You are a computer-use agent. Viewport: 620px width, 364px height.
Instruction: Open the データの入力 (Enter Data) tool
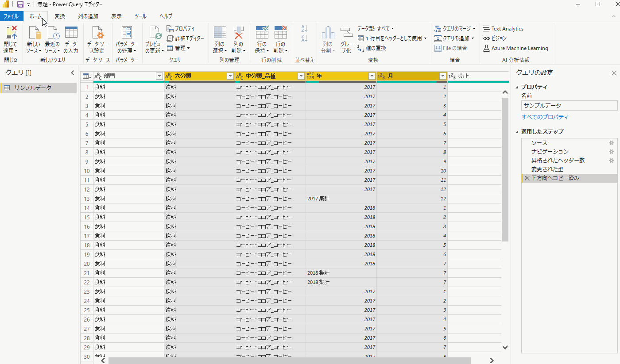[71, 34]
